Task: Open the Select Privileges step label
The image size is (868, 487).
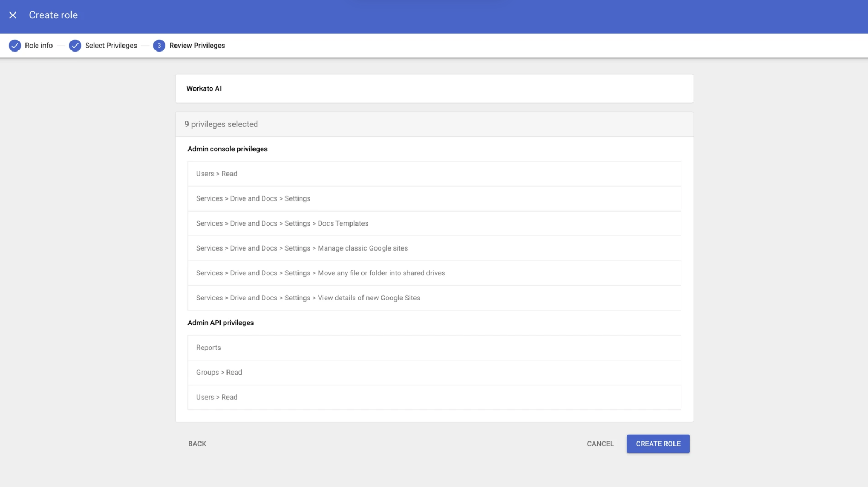Action: click(111, 46)
